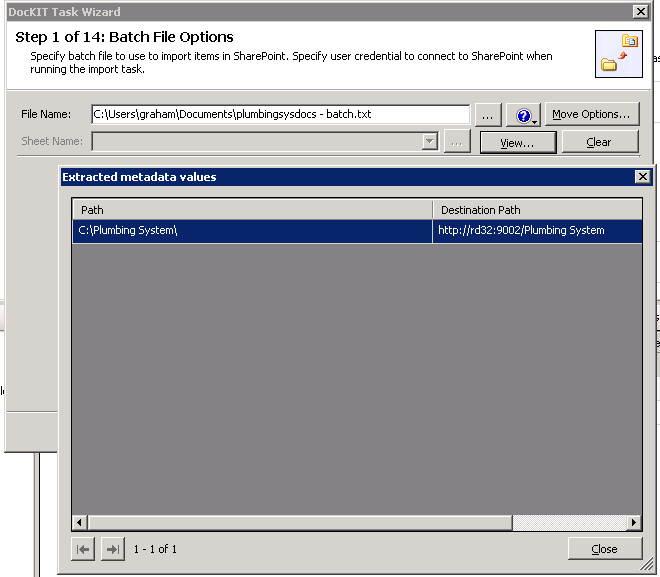660x577 pixels.
Task: Click the horizontal scrollbar right arrow
Action: pyautogui.click(x=634, y=523)
